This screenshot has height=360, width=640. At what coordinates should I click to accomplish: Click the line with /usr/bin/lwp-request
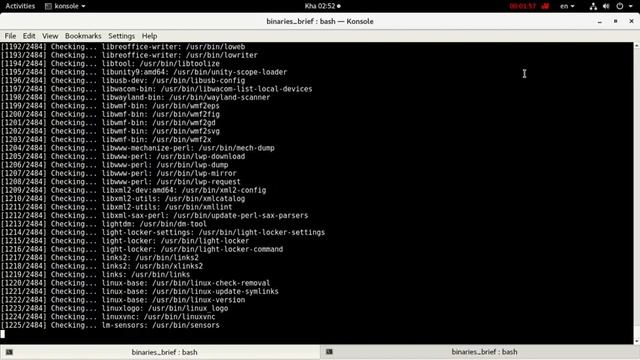coord(121,182)
